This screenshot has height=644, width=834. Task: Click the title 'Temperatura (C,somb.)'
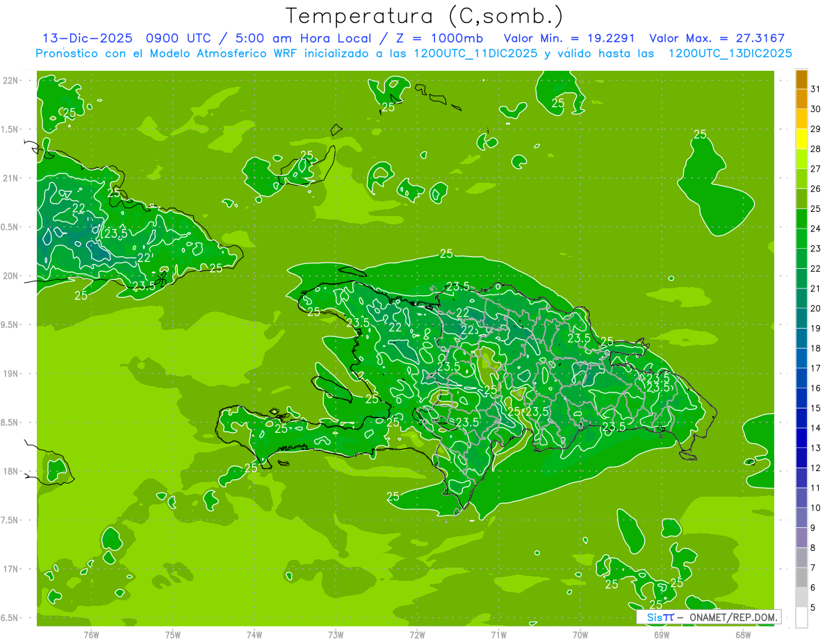[x=425, y=17]
